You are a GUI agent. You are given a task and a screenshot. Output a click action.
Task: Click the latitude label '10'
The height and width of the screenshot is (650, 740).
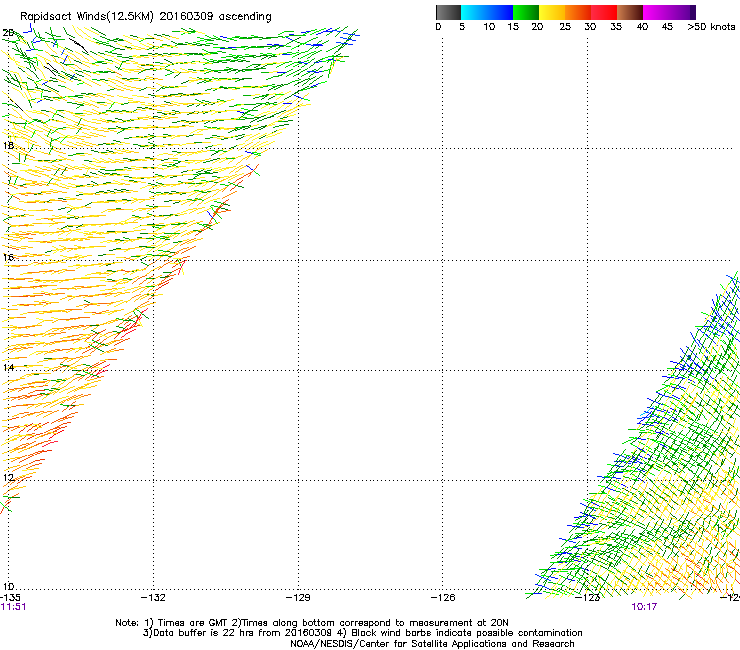click(x=8, y=587)
